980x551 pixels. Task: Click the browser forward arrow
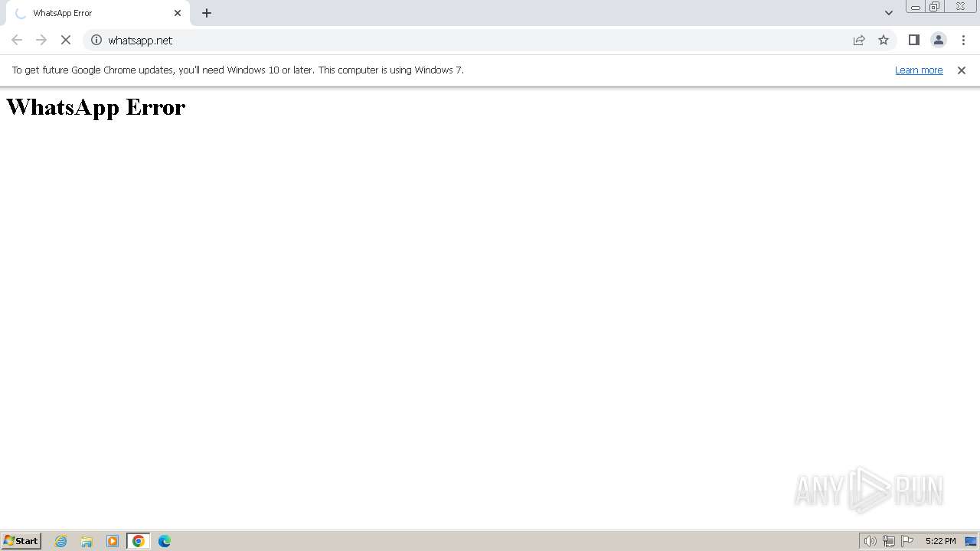pyautogui.click(x=41, y=40)
